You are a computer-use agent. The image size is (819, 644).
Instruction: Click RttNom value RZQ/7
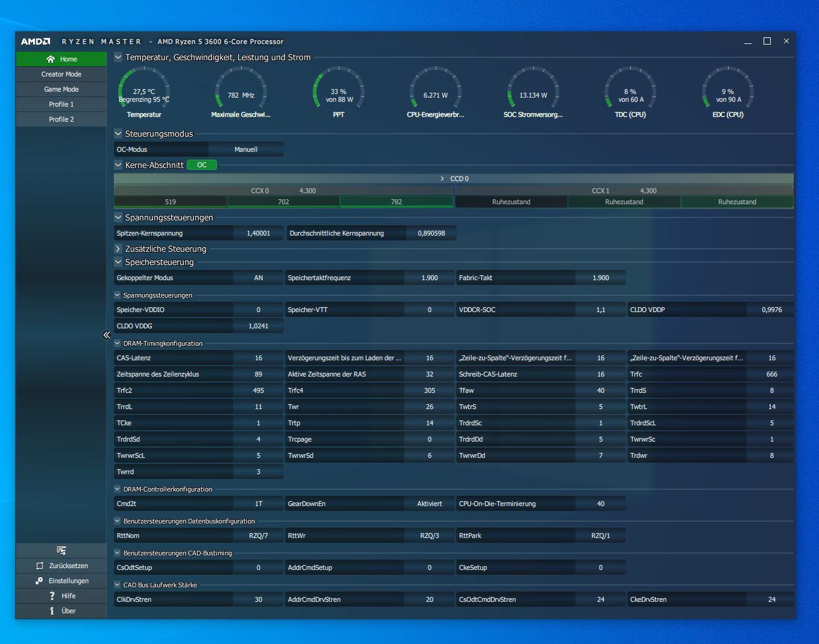[x=259, y=536]
